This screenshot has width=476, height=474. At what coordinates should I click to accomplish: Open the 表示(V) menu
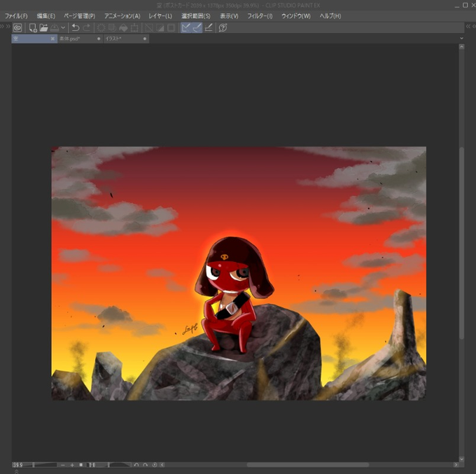(229, 16)
